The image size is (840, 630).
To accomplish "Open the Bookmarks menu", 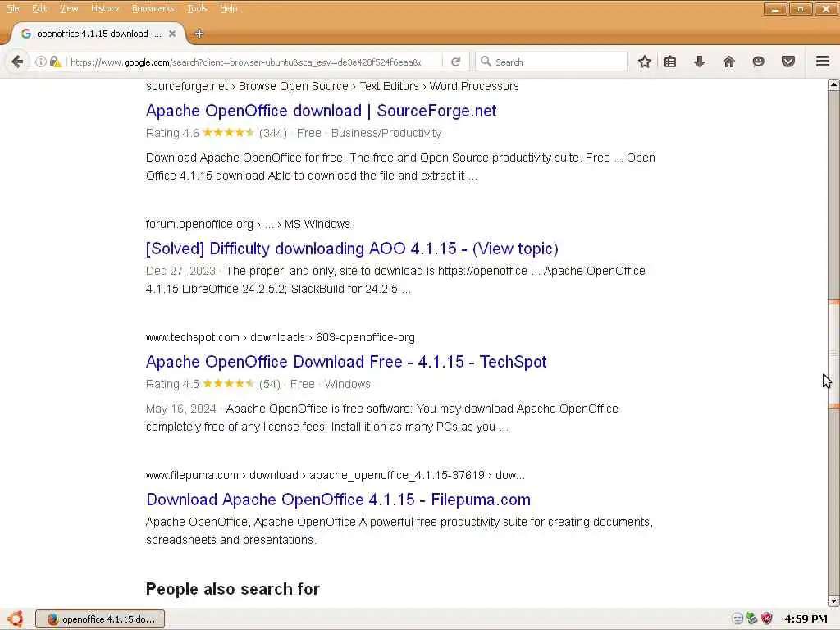I will point(153,8).
